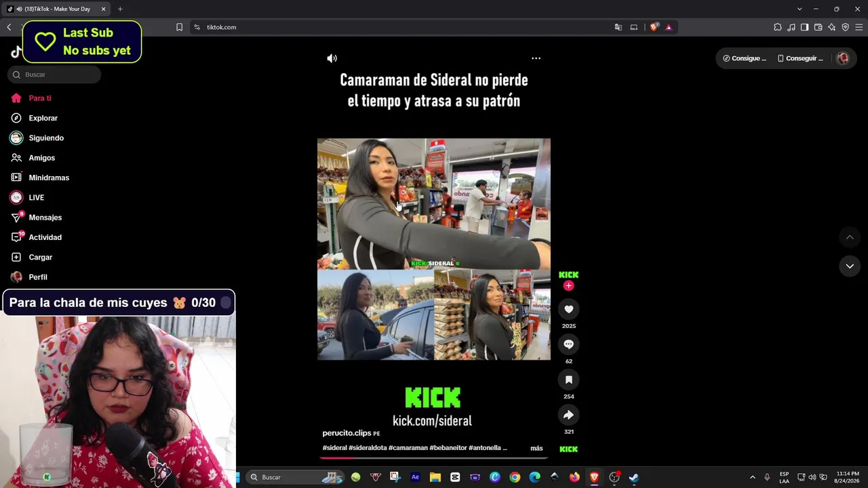This screenshot has height=488, width=868.
Task: Seek in the video progress bar
Action: (434, 457)
